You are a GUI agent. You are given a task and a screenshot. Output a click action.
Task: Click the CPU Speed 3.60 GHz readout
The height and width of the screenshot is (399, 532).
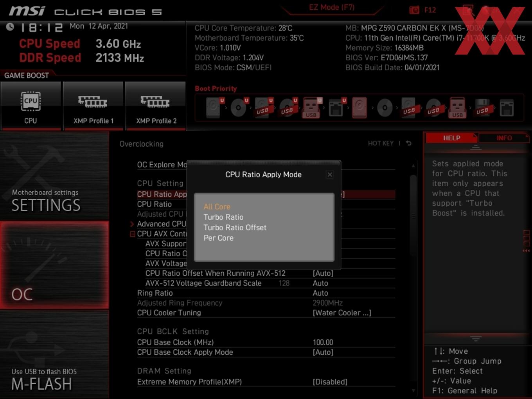pyautogui.click(x=80, y=44)
